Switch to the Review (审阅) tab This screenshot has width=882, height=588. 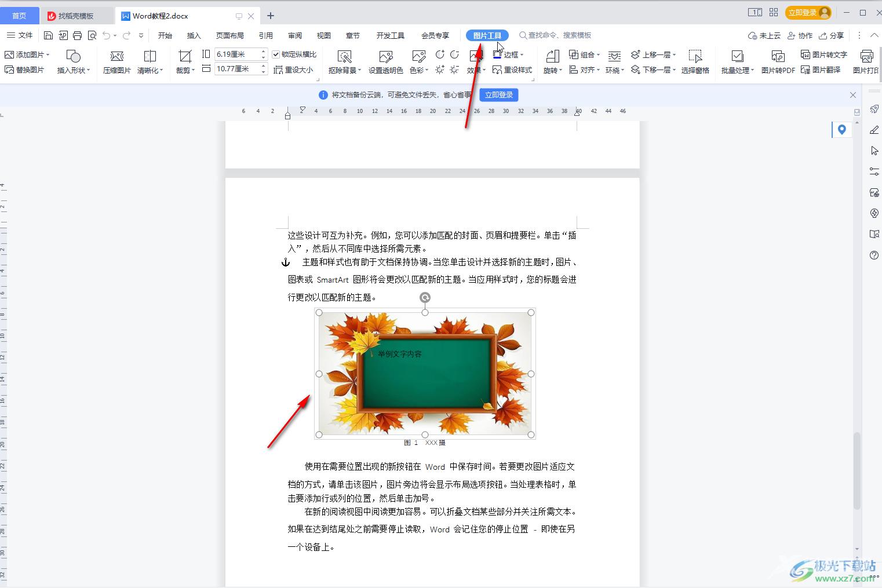pos(295,35)
